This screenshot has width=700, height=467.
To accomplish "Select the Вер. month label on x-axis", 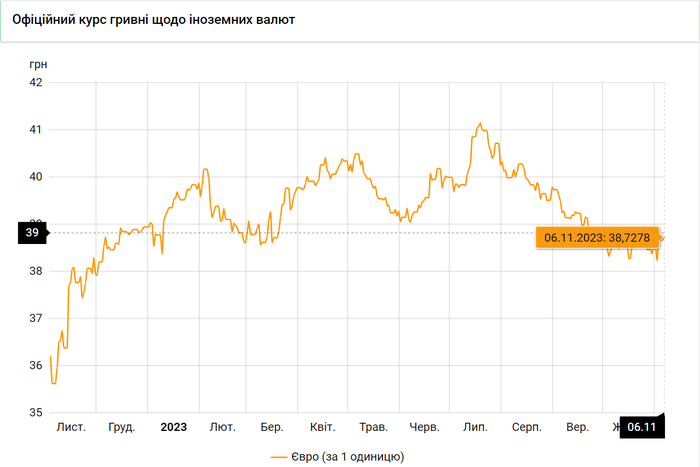I will tap(577, 427).
